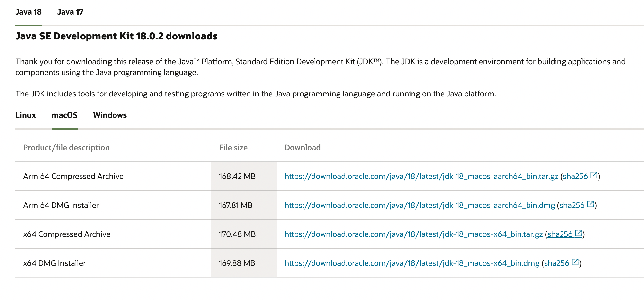Image resolution: width=644 pixels, height=300 pixels.
Task: Click the 'x64 Compressed Archive' description cell
Action: click(x=113, y=234)
